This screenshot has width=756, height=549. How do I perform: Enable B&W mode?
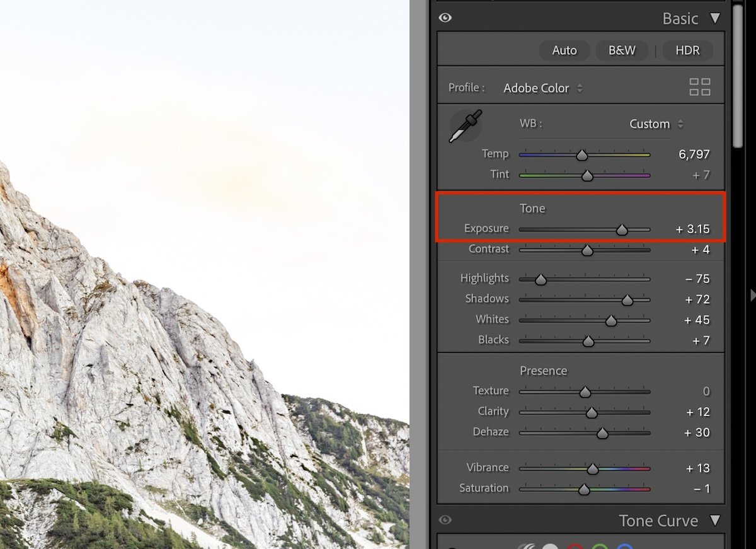(621, 50)
